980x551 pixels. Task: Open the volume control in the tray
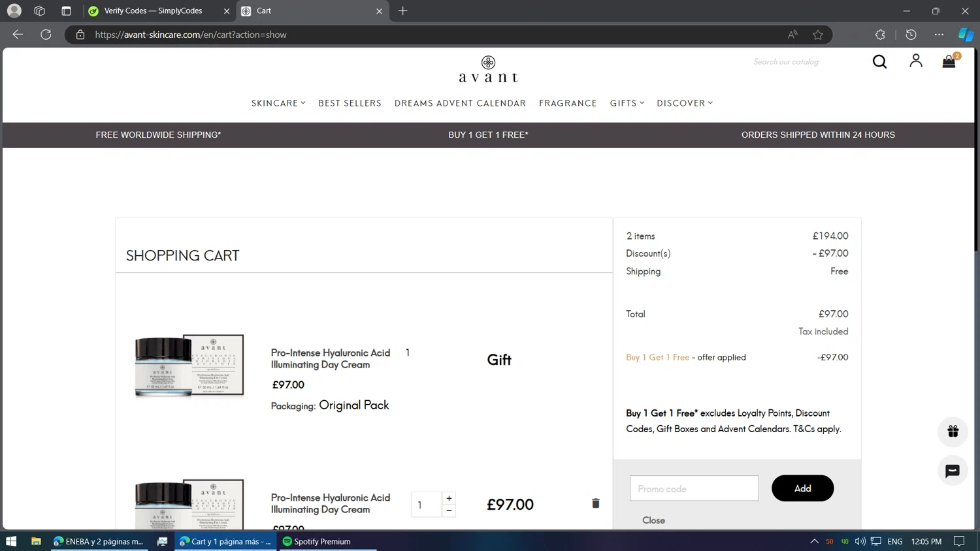[860, 541]
